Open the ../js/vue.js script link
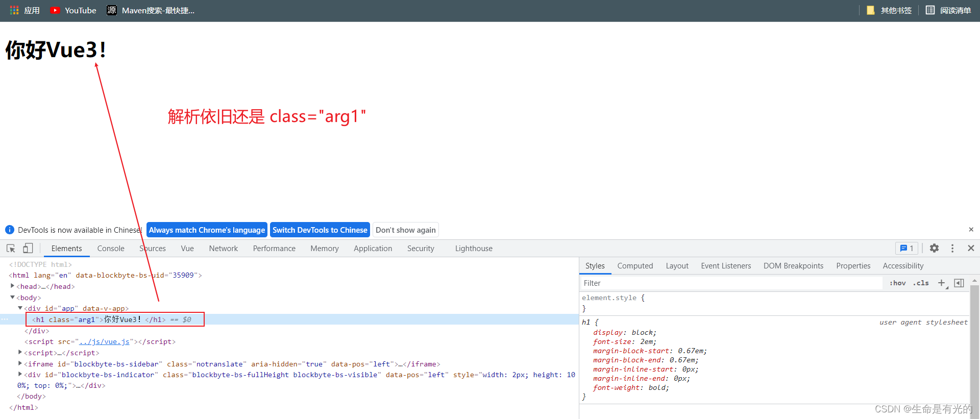 (105, 341)
